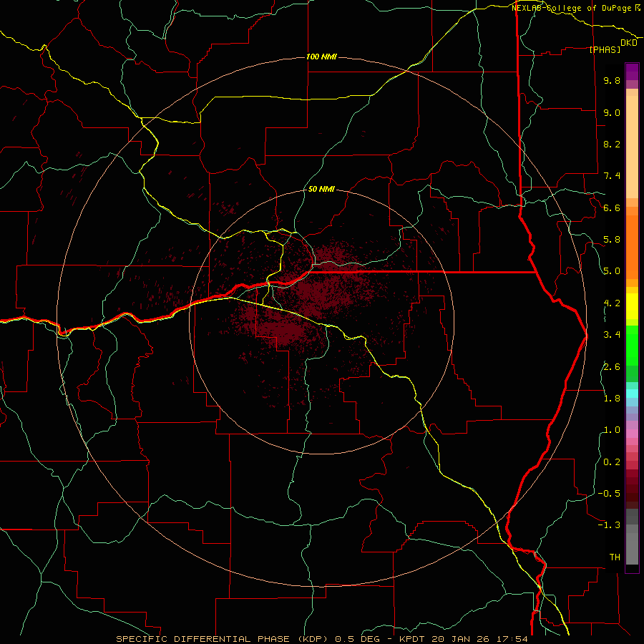Click the 9.0 value on color scale

(x=612, y=112)
